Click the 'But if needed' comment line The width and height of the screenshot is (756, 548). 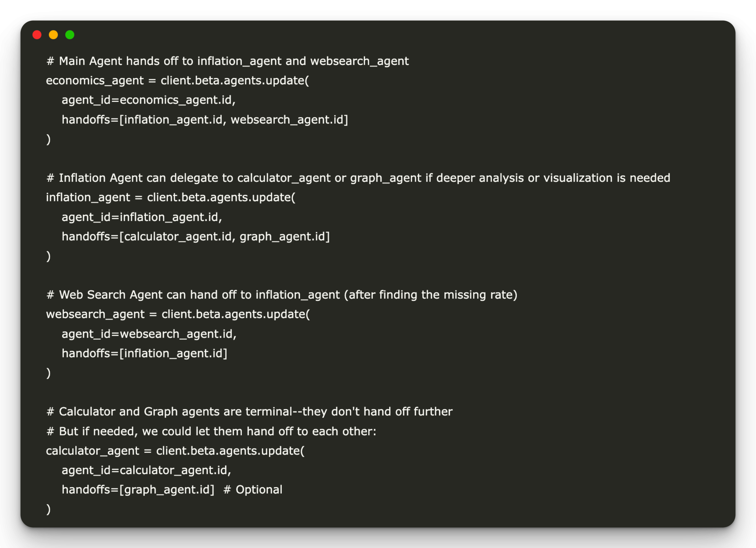coord(211,431)
